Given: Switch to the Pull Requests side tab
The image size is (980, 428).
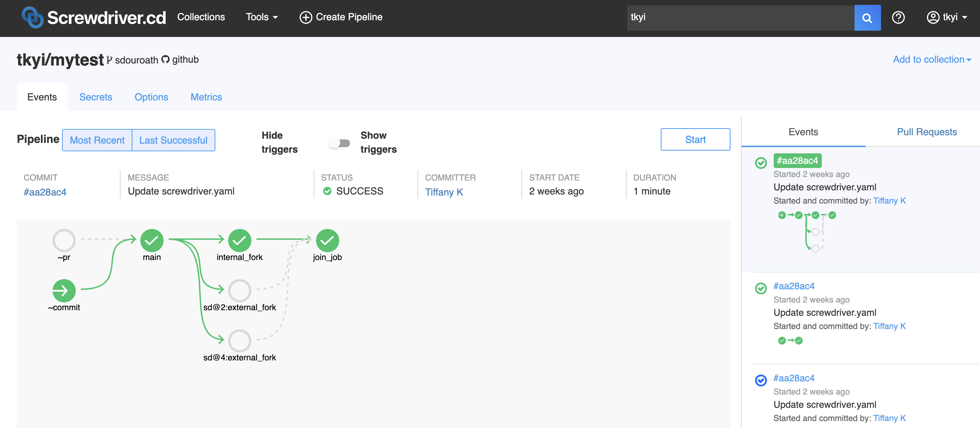Looking at the screenshot, I should (x=927, y=132).
